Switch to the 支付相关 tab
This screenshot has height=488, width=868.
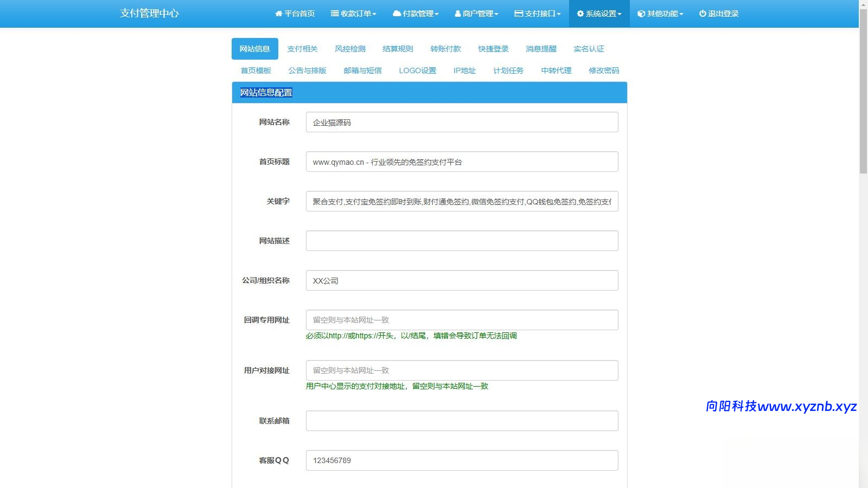click(302, 49)
